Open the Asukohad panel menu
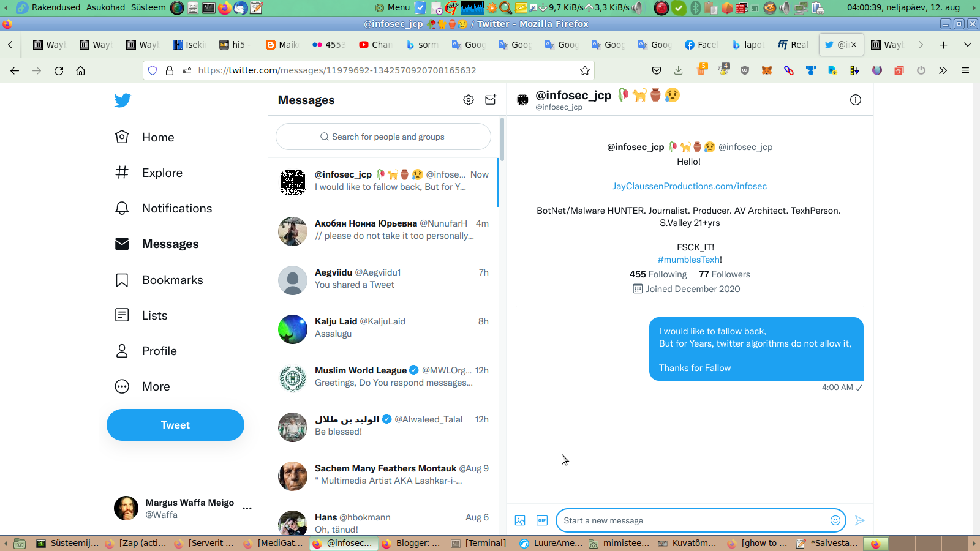Image resolution: width=980 pixels, height=551 pixels. click(x=105, y=7)
